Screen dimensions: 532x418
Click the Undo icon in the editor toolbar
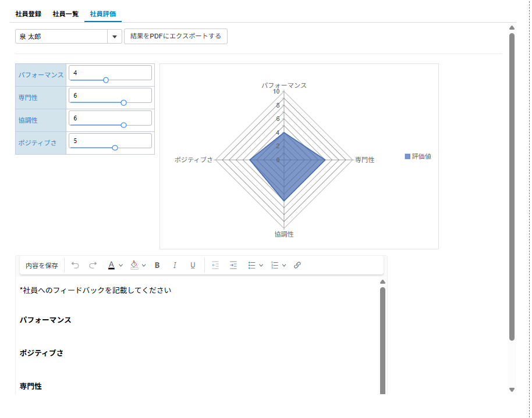75,265
